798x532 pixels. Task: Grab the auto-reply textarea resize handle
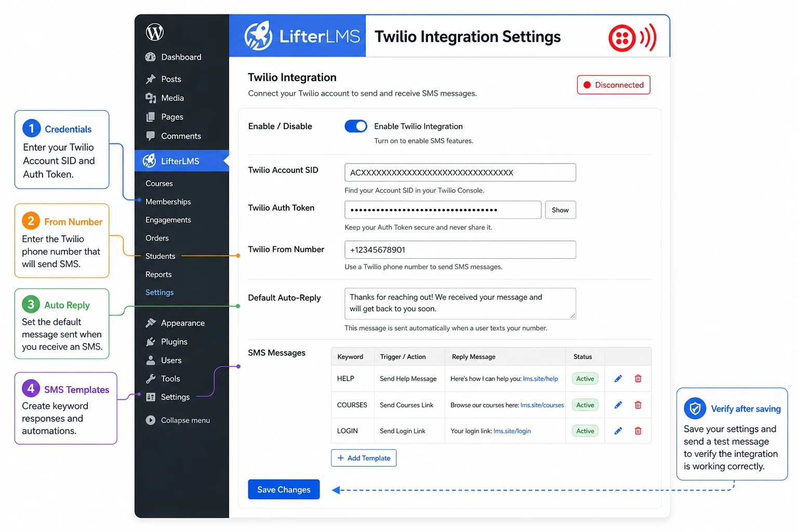pos(573,316)
